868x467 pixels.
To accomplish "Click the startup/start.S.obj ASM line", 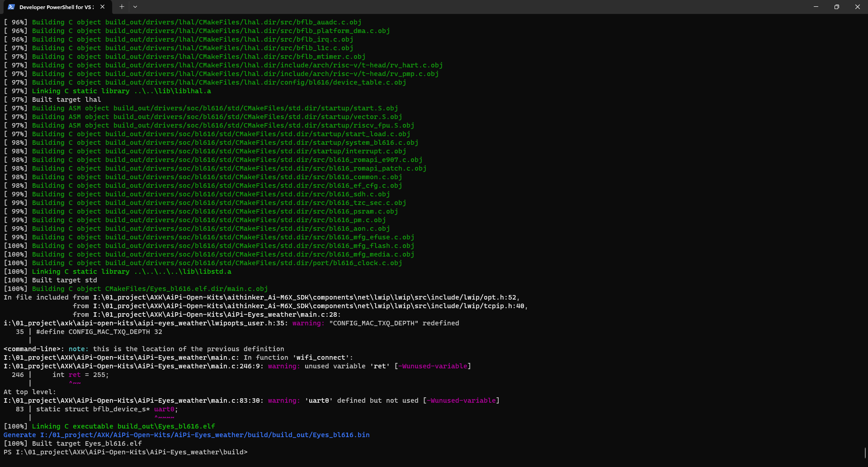I will click(201, 108).
